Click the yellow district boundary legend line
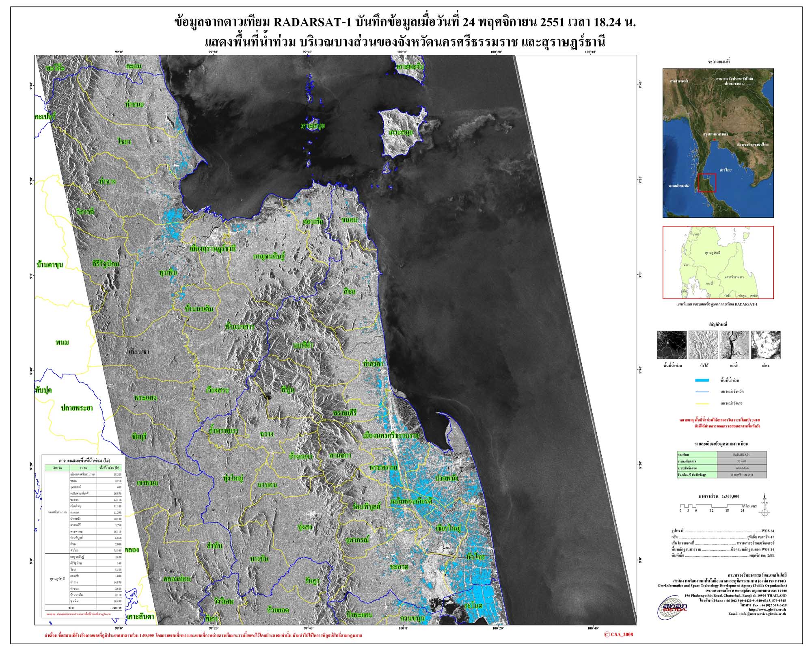Screen dimensions: 812x651 [702, 404]
